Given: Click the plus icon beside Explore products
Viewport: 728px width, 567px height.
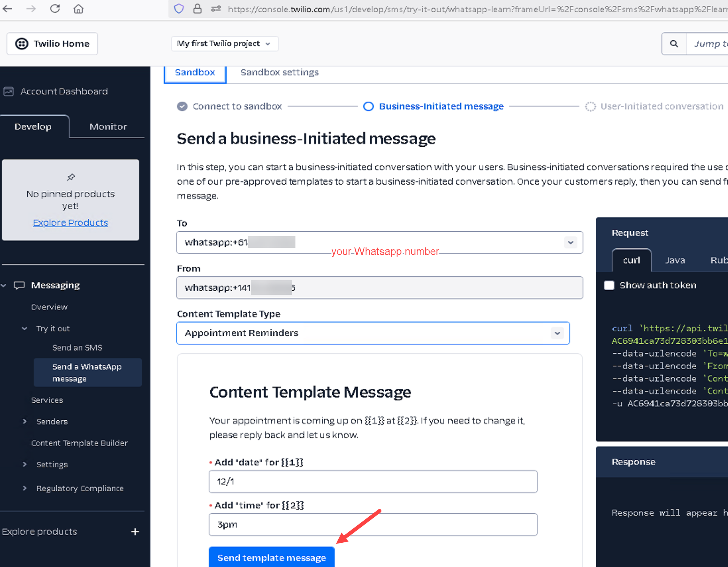Looking at the screenshot, I should coord(135,532).
